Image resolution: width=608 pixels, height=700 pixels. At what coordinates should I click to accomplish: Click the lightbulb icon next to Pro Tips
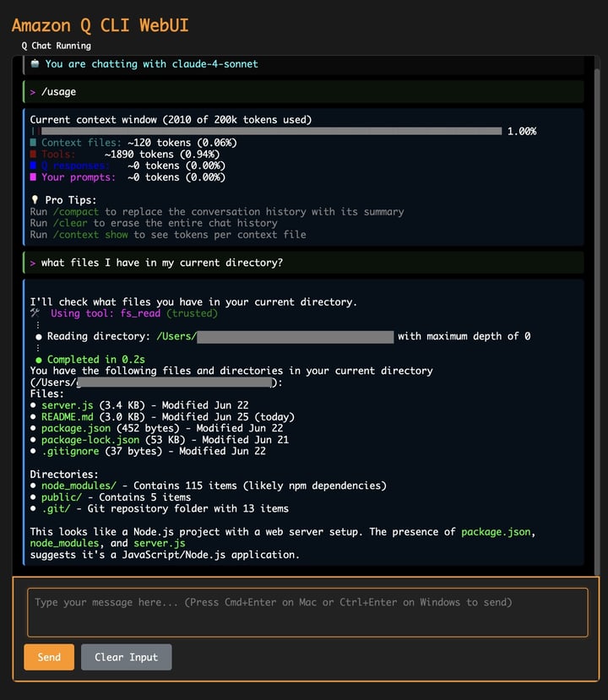click(35, 200)
